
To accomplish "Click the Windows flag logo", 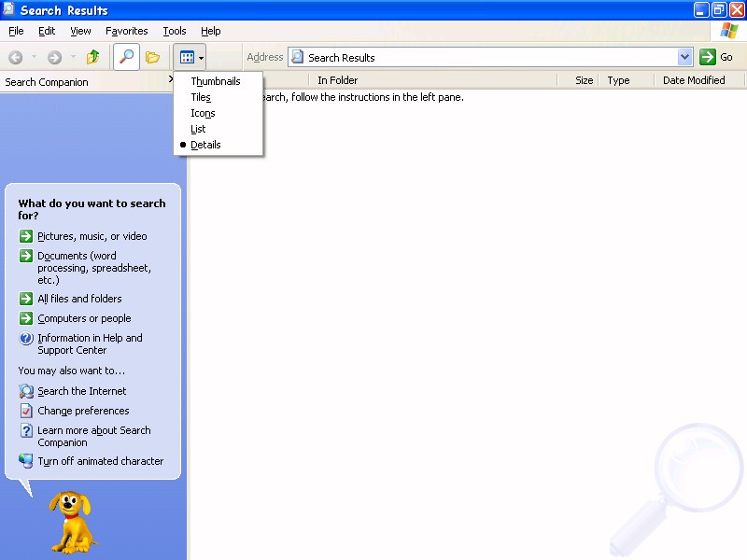I will click(729, 31).
